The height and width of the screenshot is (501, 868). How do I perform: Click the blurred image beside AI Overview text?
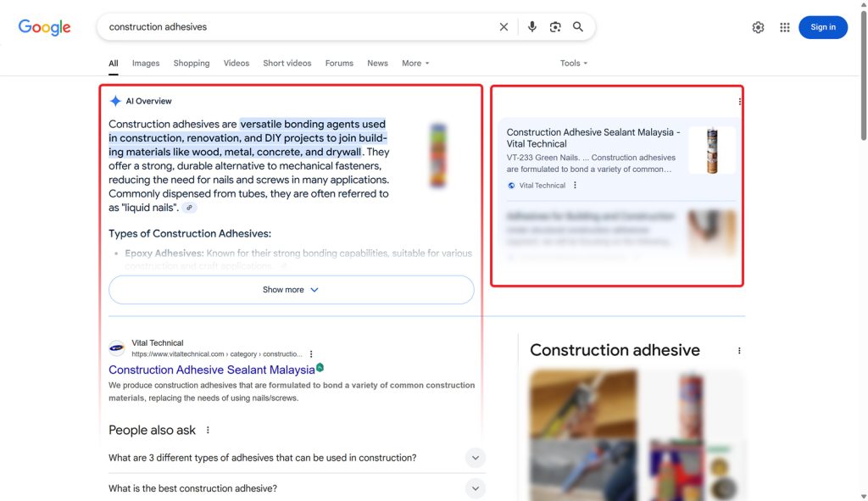(x=438, y=156)
